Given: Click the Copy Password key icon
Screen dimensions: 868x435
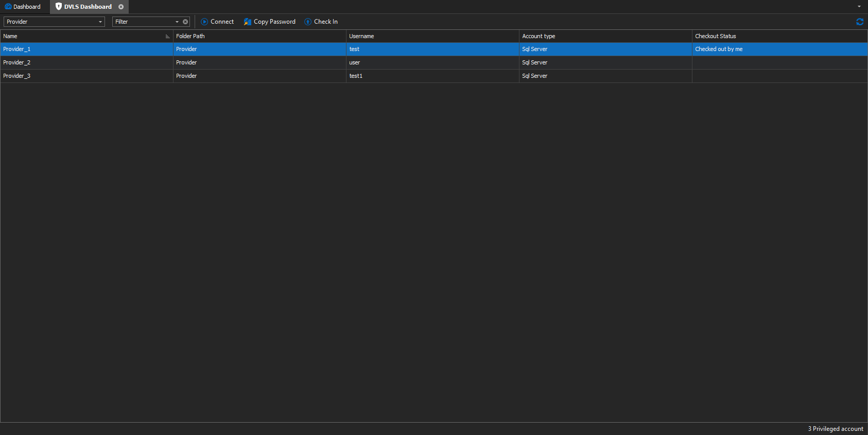Looking at the screenshot, I should click(248, 22).
